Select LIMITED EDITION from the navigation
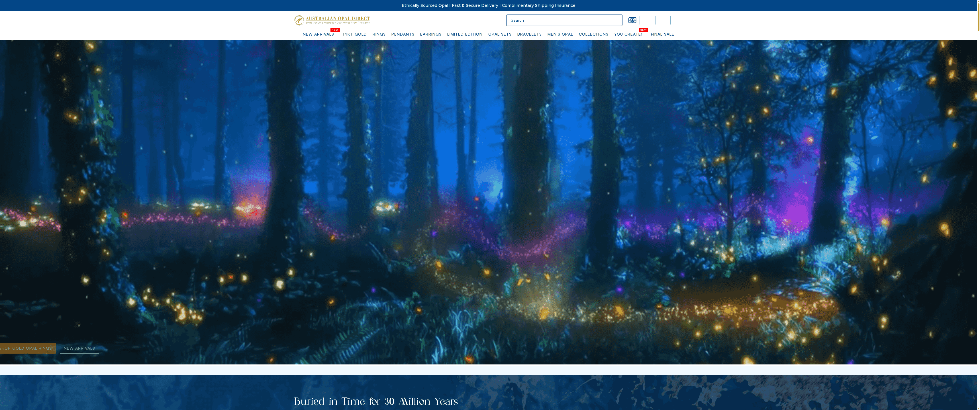Viewport: 980px width, 410px height. [465, 34]
